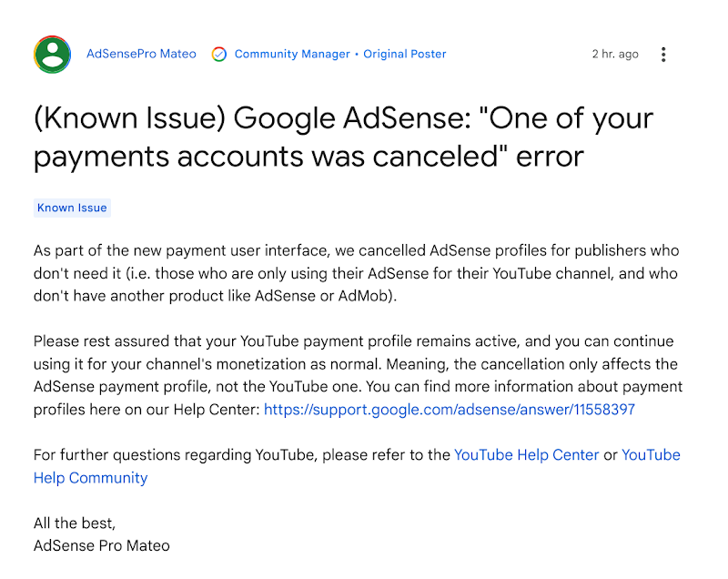Click the paragraph beginning "Please rest assured"
Viewport: 728px width, 579px height.
tap(356, 364)
